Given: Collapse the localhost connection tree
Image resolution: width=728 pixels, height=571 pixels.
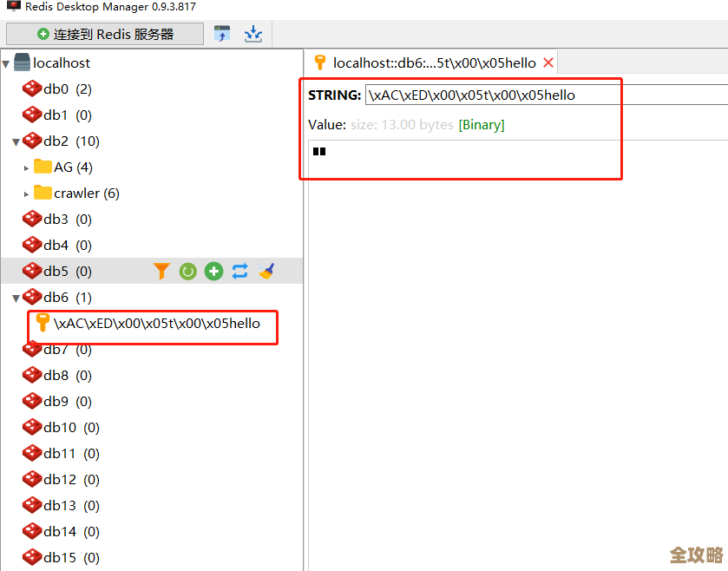Looking at the screenshot, I should pos(7,62).
